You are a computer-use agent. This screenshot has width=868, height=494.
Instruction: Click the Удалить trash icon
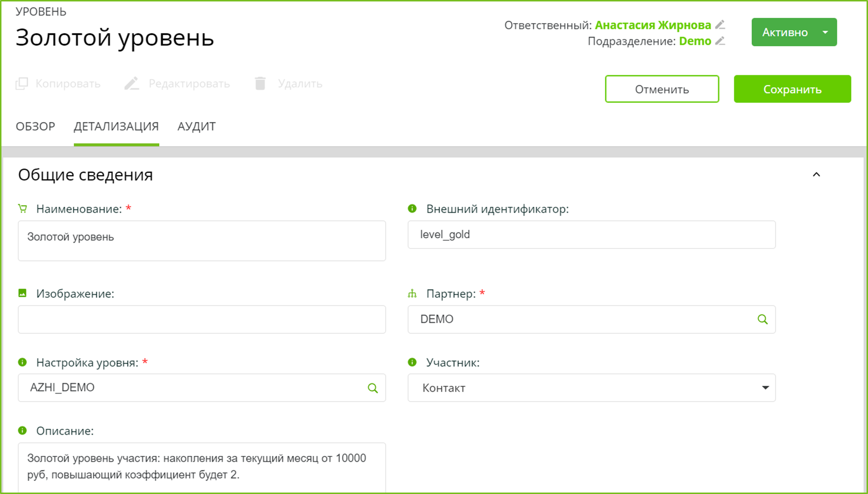[260, 83]
